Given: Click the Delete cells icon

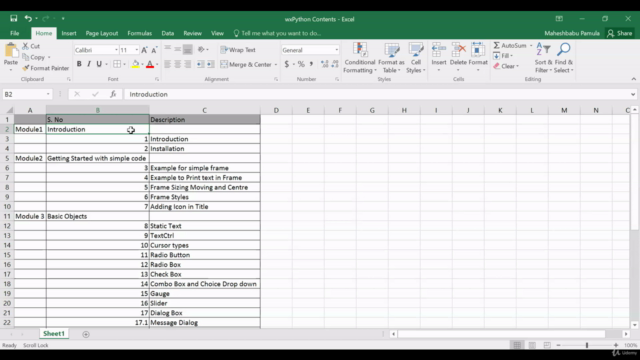Looking at the screenshot, I should coord(458,50).
